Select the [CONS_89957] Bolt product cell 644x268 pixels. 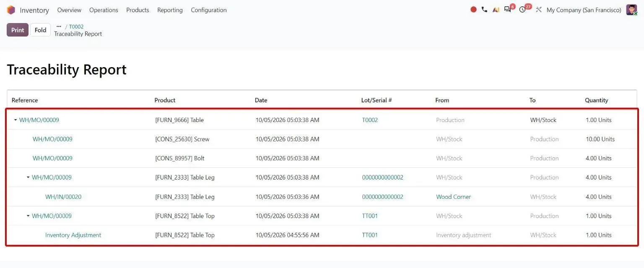(180, 158)
